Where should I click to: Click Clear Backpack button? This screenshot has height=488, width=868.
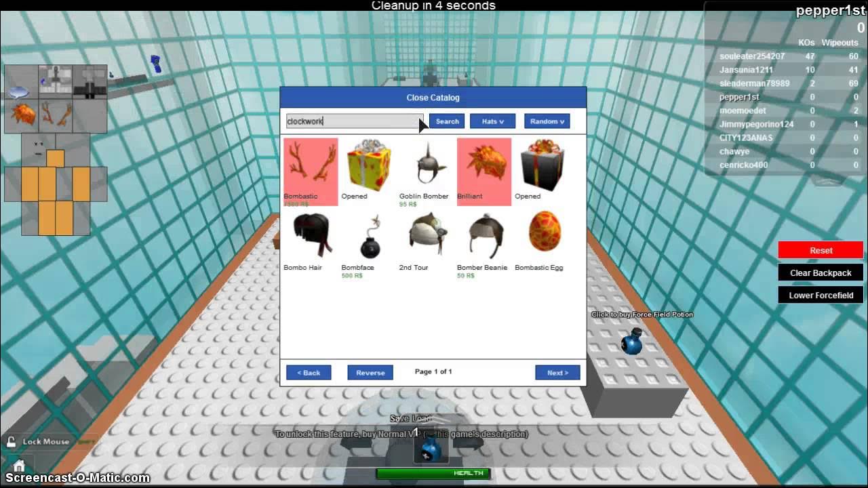point(821,272)
